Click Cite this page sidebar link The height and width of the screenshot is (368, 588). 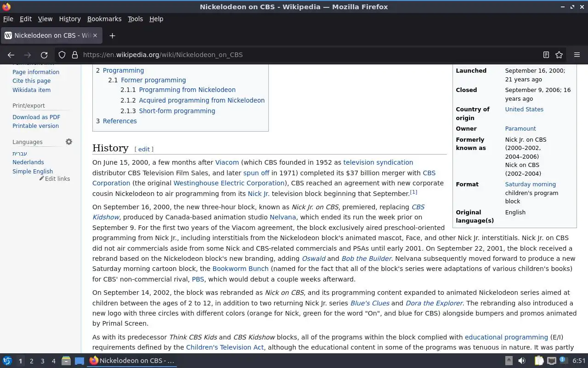coord(32,81)
